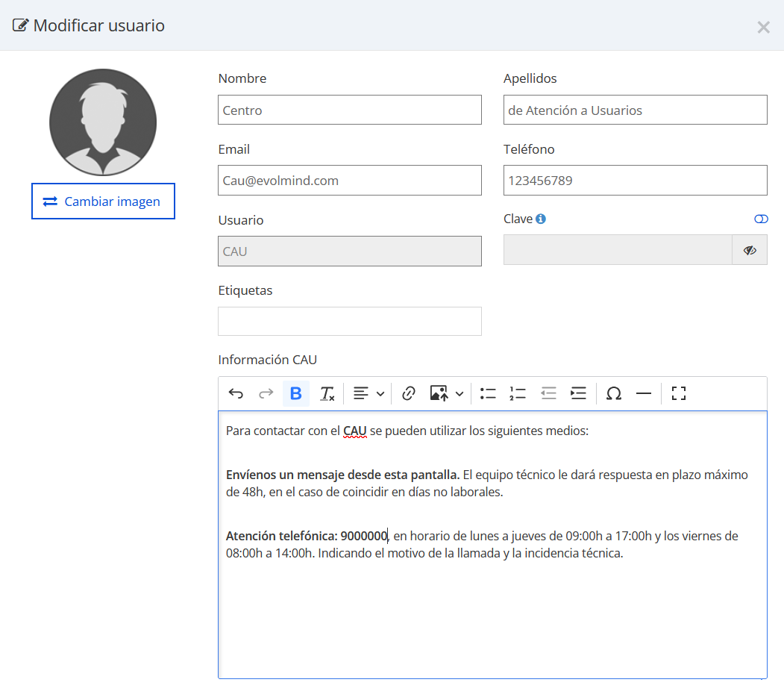Insert a numbered list
Image resolution: width=784 pixels, height=700 pixels.
tap(518, 394)
